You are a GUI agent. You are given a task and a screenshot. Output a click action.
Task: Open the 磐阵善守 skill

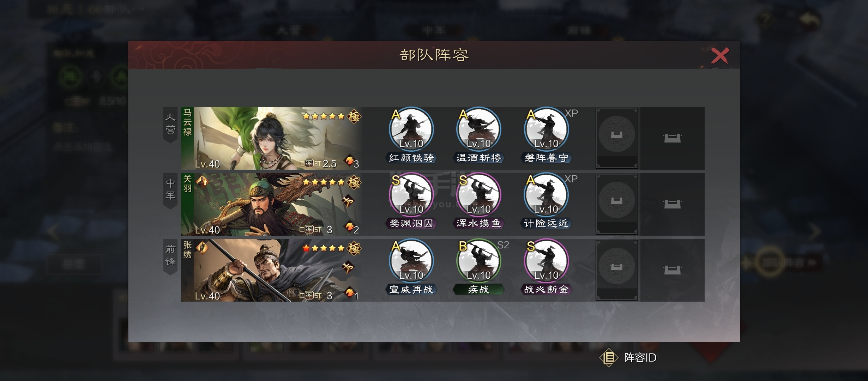(x=546, y=129)
